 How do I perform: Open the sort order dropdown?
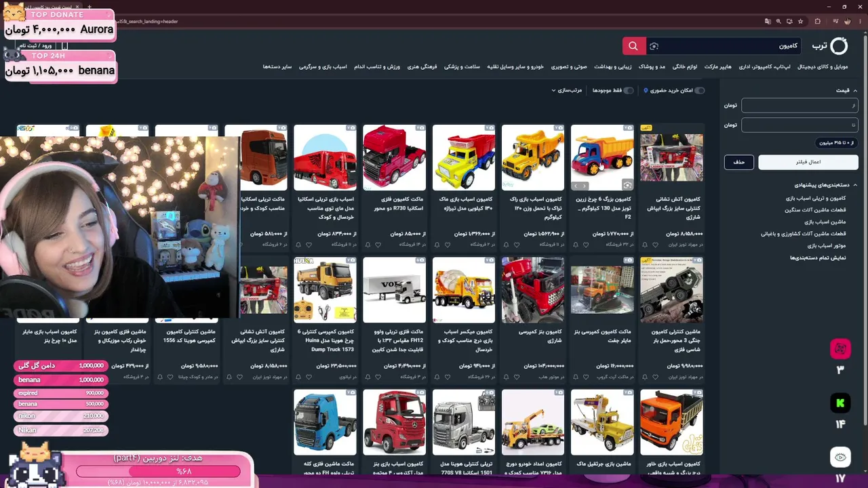pos(567,90)
